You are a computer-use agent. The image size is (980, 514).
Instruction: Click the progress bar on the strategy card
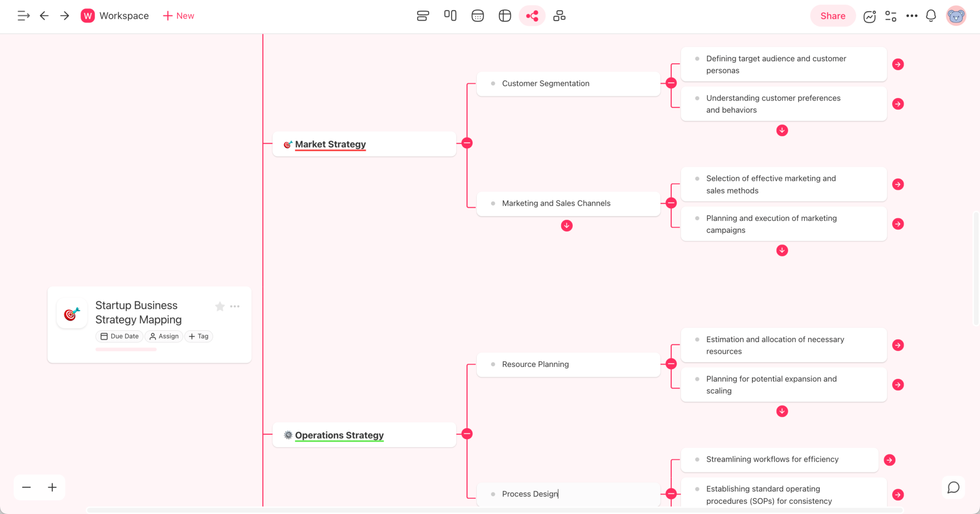click(126, 349)
